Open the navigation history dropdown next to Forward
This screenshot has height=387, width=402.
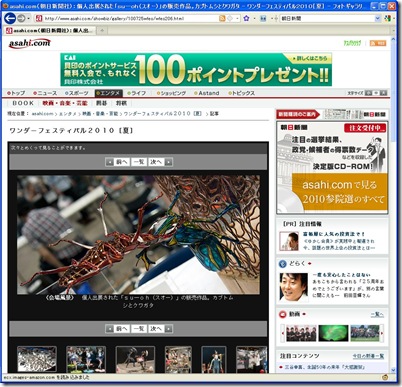tap(29, 19)
